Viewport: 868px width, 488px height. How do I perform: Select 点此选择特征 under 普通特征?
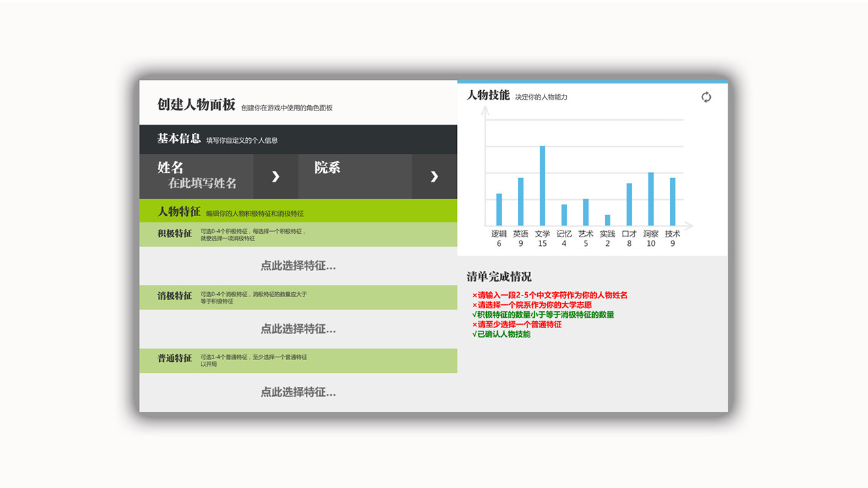[x=298, y=392]
